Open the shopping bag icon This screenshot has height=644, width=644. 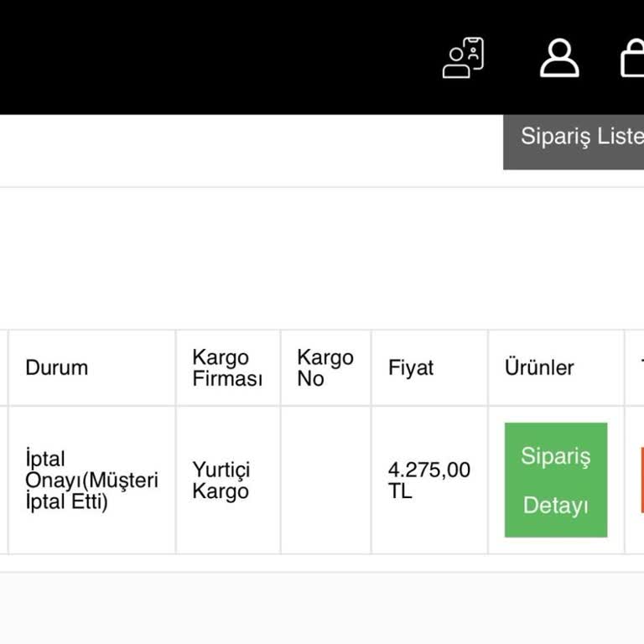pyautogui.click(x=633, y=58)
